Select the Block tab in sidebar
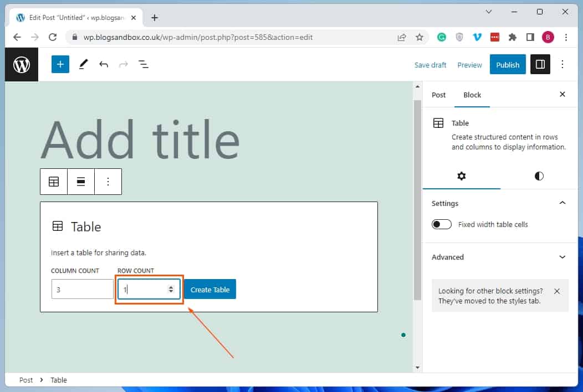583x392 pixels. (472, 95)
